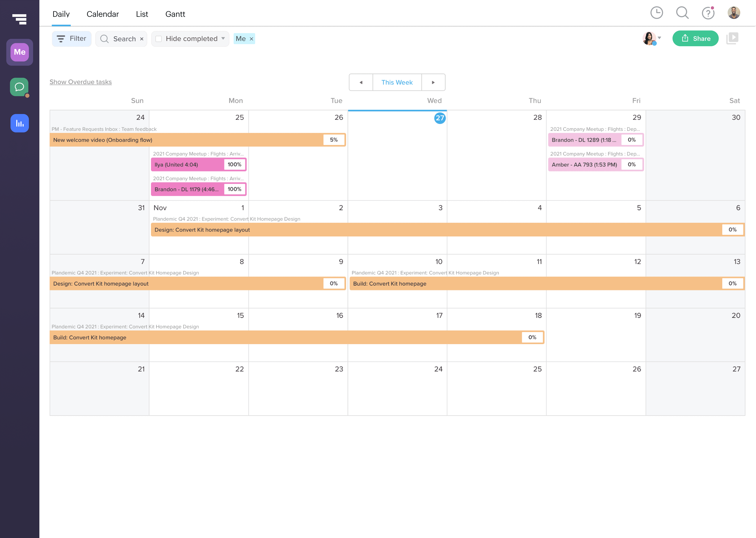Click the Show Overdue tasks link
This screenshot has width=756, height=538.
pyautogui.click(x=81, y=82)
